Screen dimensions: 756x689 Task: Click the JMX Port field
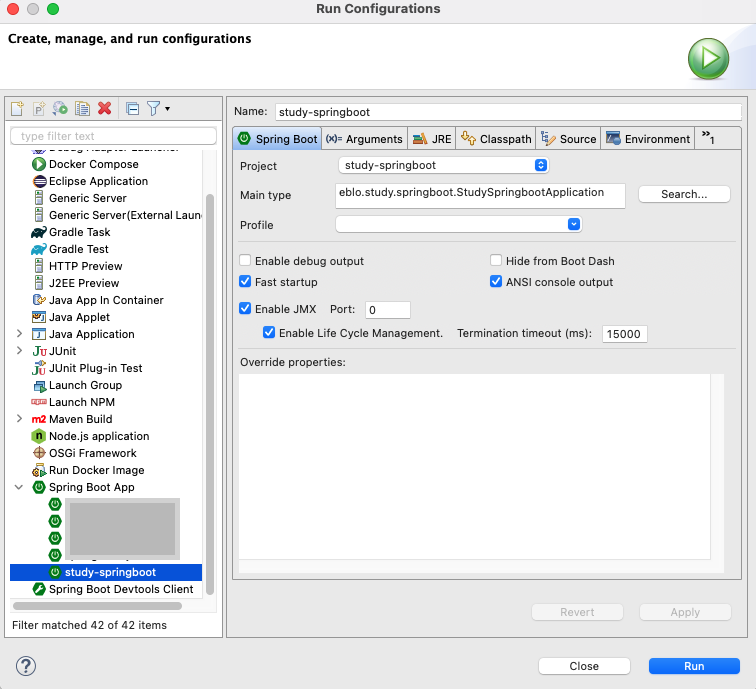[x=388, y=310]
